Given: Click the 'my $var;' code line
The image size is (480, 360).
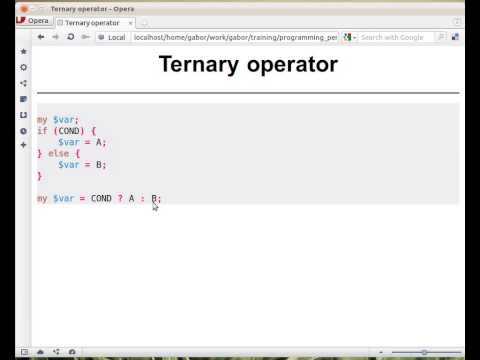Looking at the screenshot, I should click(x=58, y=120).
